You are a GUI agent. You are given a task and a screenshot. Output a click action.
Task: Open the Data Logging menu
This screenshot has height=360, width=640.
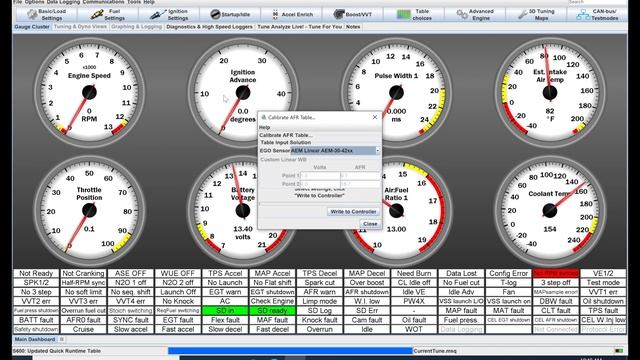(63, 2)
